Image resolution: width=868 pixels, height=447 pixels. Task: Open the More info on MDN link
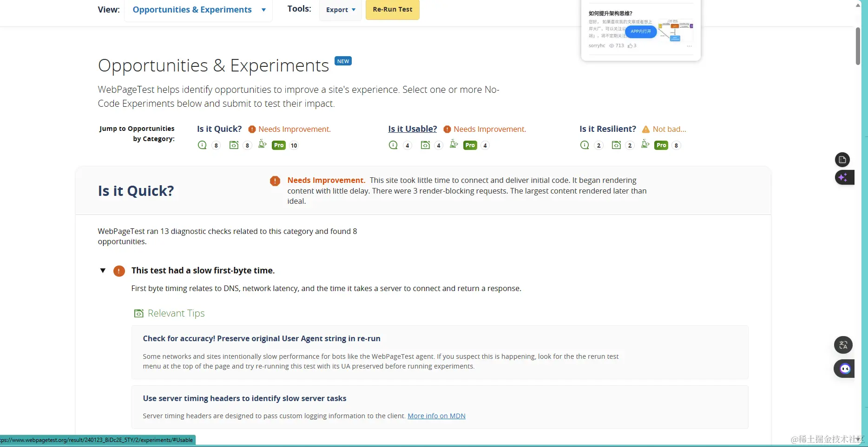pos(436,416)
